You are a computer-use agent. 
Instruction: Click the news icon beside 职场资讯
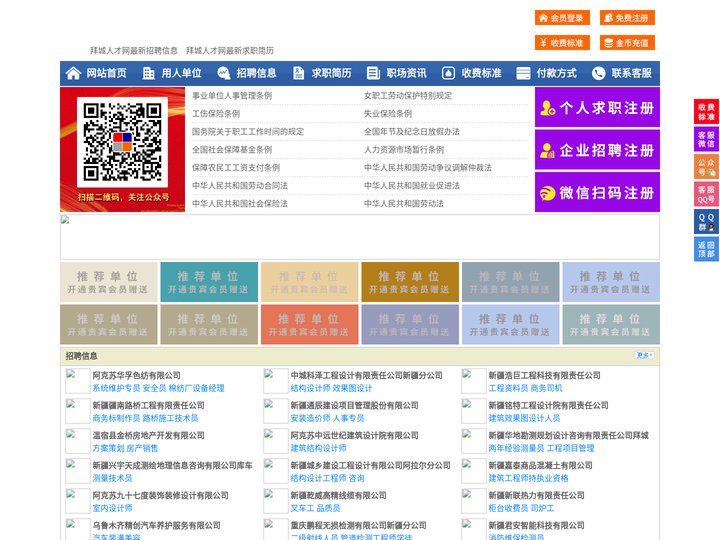pyautogui.click(x=373, y=73)
